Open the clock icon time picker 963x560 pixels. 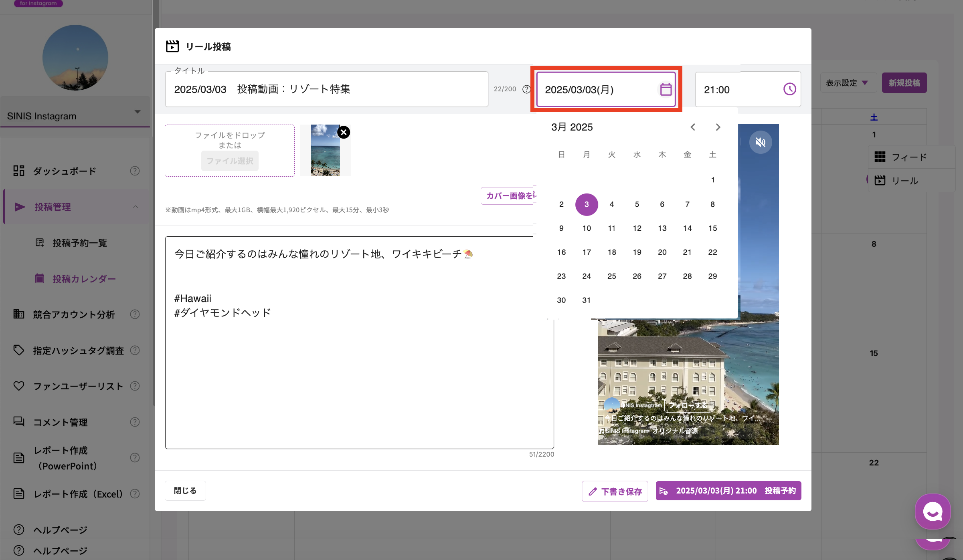789,89
